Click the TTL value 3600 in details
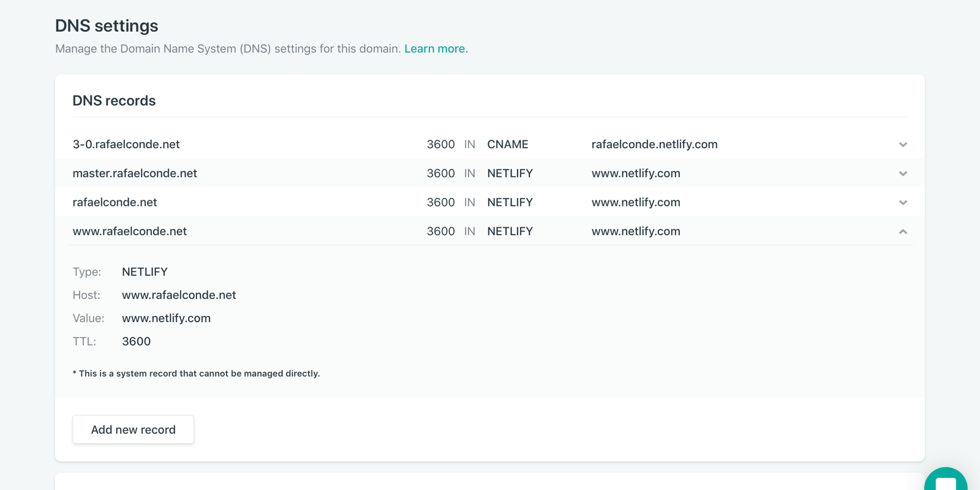 click(136, 342)
